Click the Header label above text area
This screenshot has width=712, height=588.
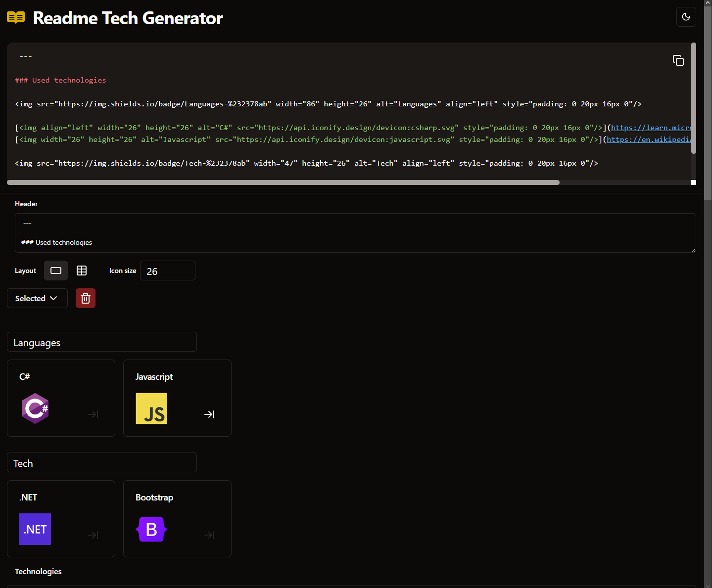26,204
